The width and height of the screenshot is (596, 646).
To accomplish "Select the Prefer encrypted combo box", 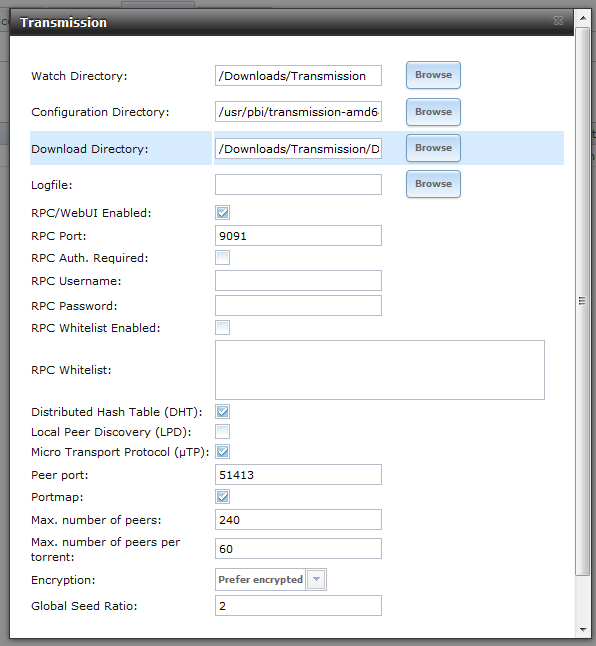I will click(x=271, y=579).
